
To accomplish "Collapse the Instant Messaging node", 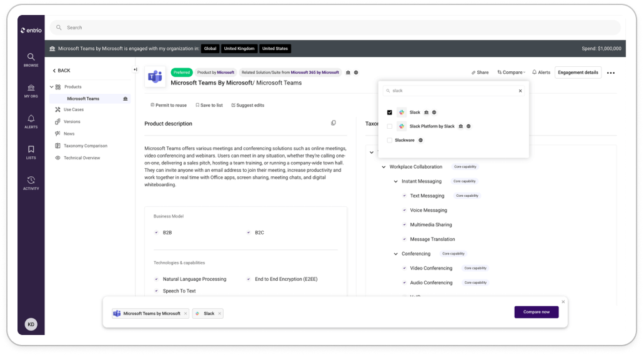I will pyautogui.click(x=395, y=181).
